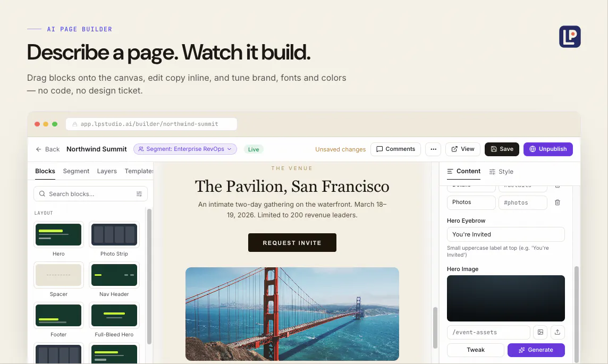Click the browser address bar URL
This screenshot has height=364, width=608.
[151, 124]
